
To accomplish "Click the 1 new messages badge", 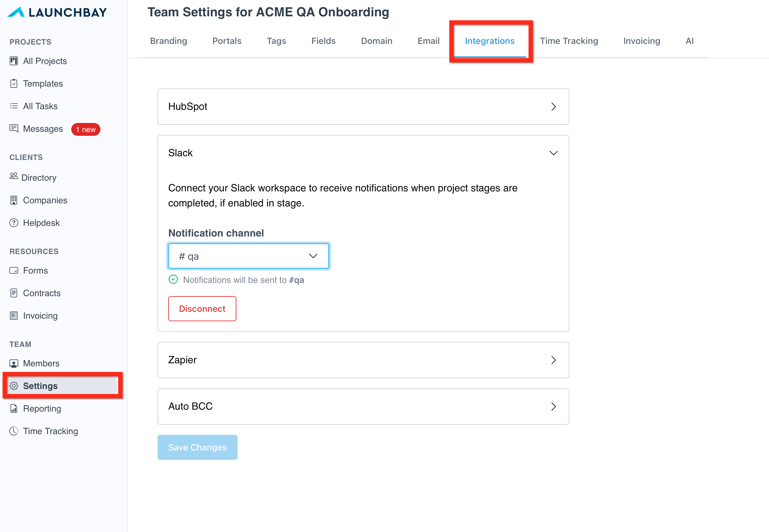I will 86,129.
